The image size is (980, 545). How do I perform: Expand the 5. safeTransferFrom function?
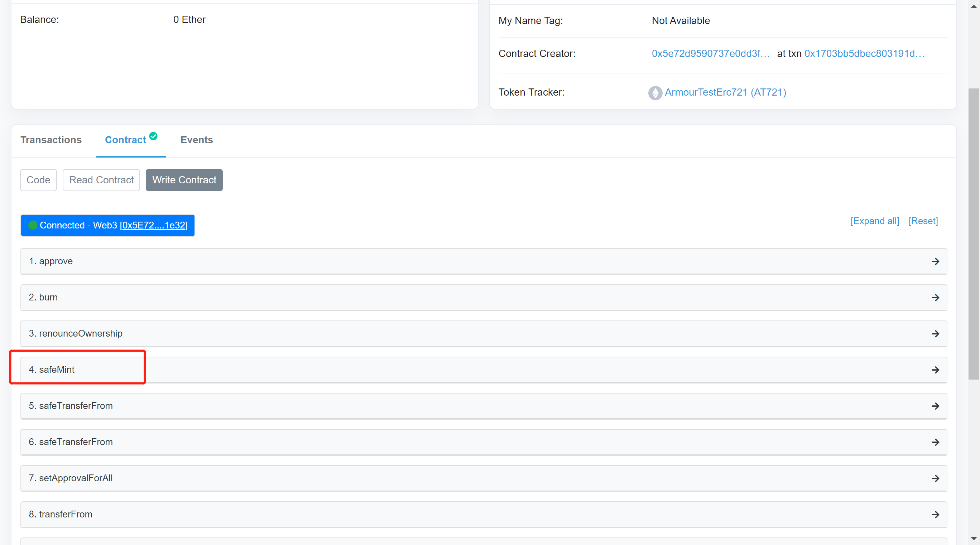tap(484, 406)
